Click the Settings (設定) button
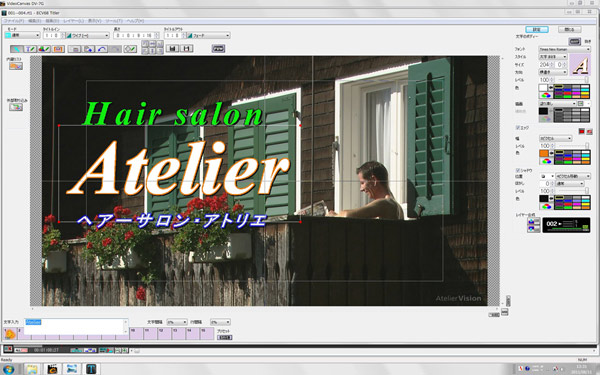The image size is (600, 375). (537, 29)
